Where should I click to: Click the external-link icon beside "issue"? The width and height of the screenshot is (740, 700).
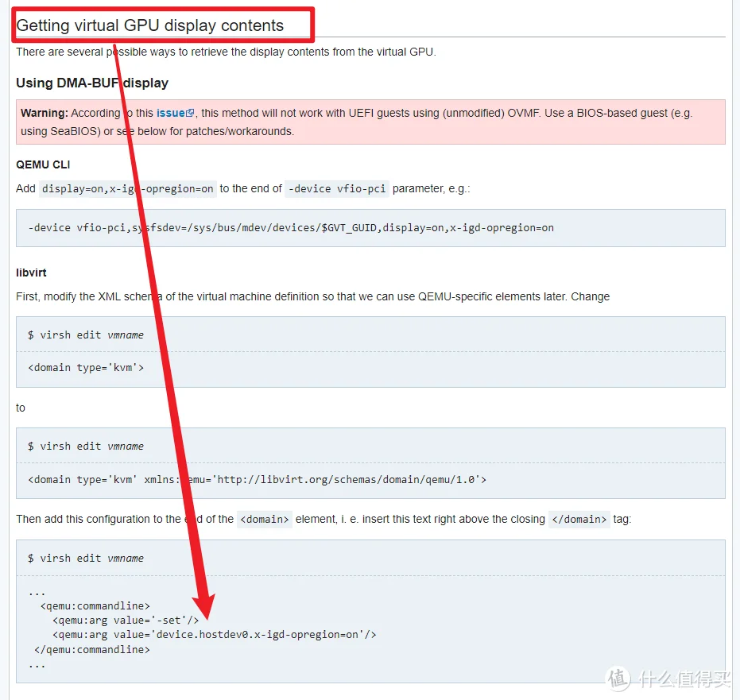[x=190, y=113]
